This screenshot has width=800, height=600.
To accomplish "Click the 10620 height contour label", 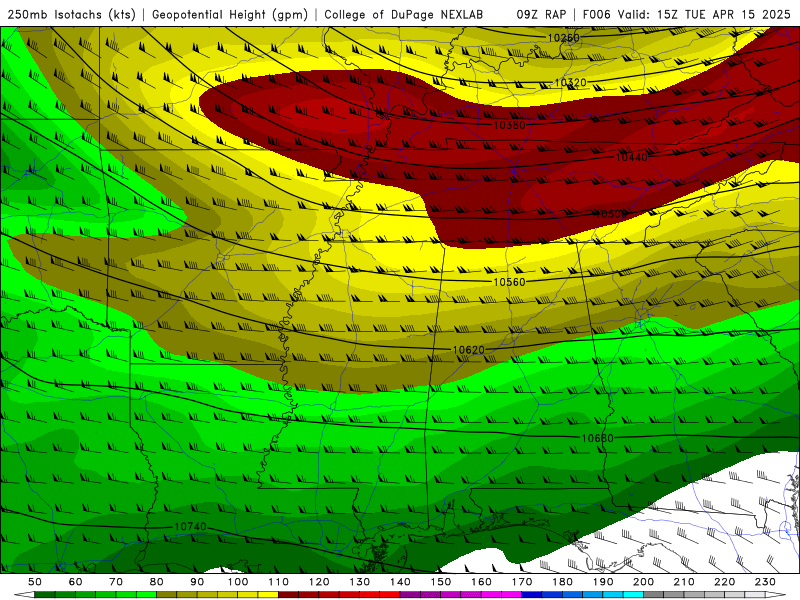I will 468,350.
